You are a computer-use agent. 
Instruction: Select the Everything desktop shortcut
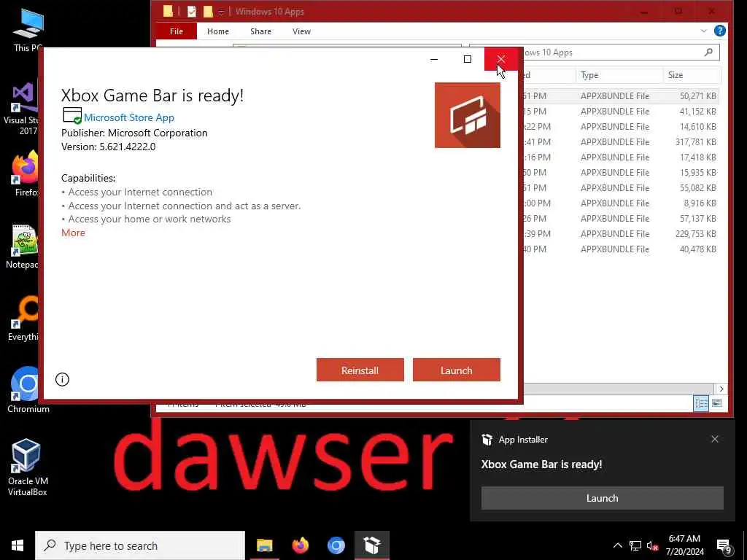pyautogui.click(x=23, y=319)
